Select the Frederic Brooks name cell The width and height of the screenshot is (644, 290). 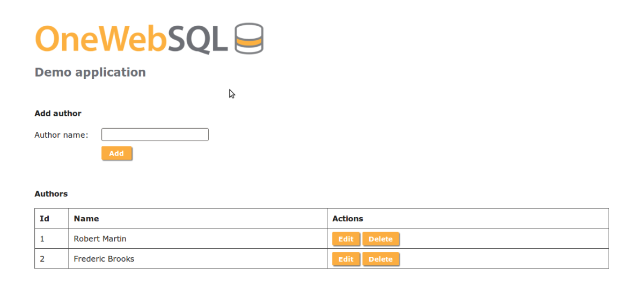104,259
